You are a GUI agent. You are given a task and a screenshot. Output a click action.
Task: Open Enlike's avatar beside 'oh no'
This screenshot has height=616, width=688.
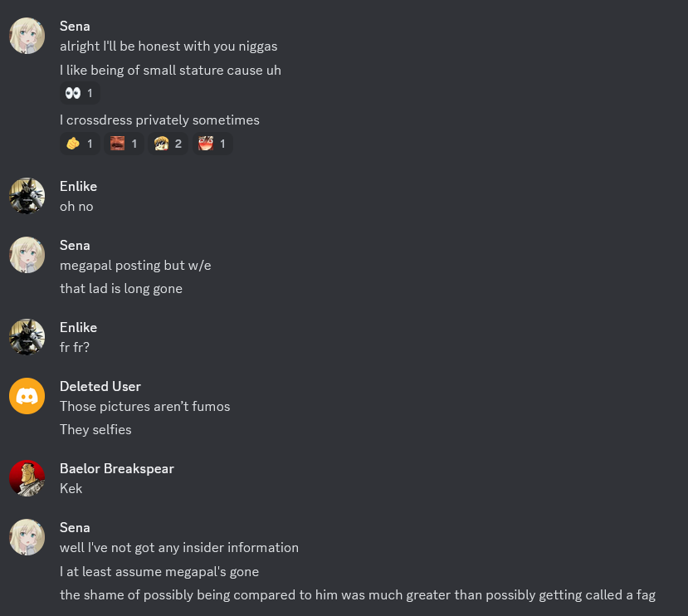(x=27, y=196)
